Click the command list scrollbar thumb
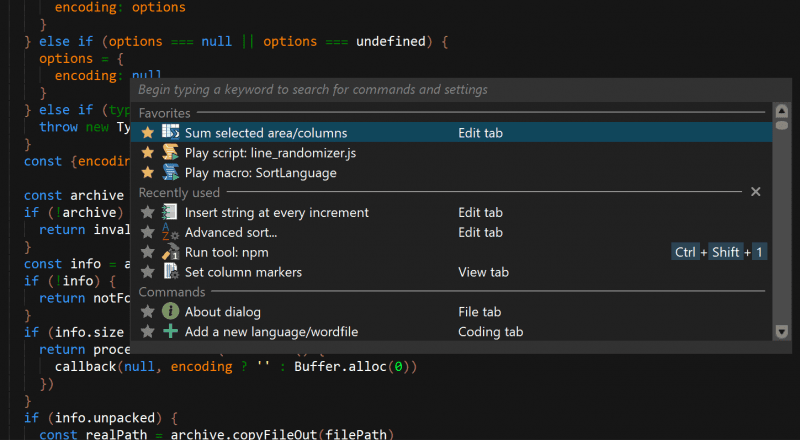The width and height of the screenshot is (800, 440). tap(782, 125)
